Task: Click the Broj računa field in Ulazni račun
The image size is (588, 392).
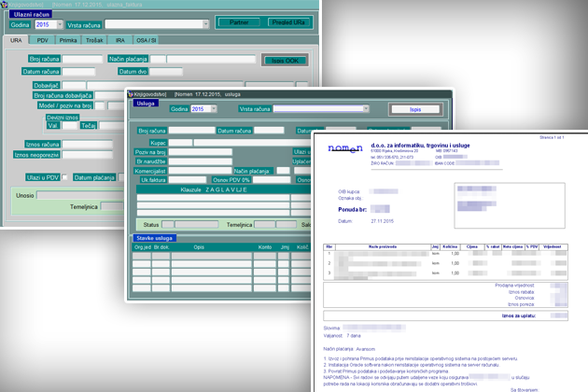Action: coord(82,59)
